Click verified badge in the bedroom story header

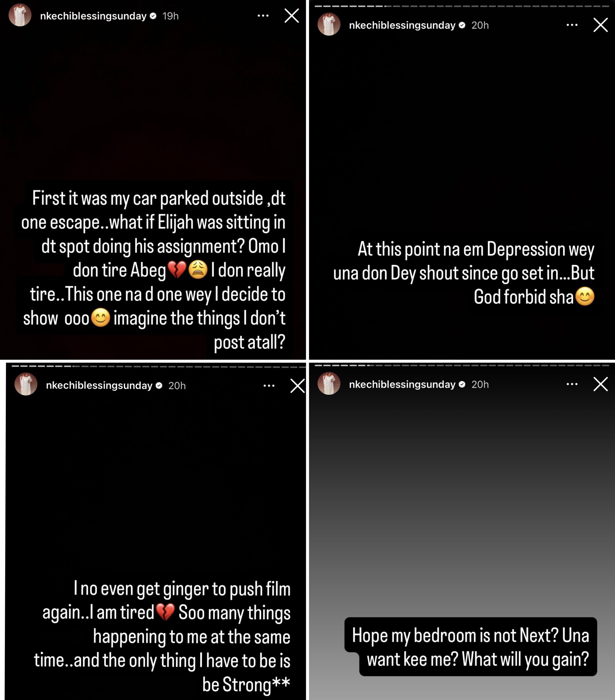pos(462,384)
